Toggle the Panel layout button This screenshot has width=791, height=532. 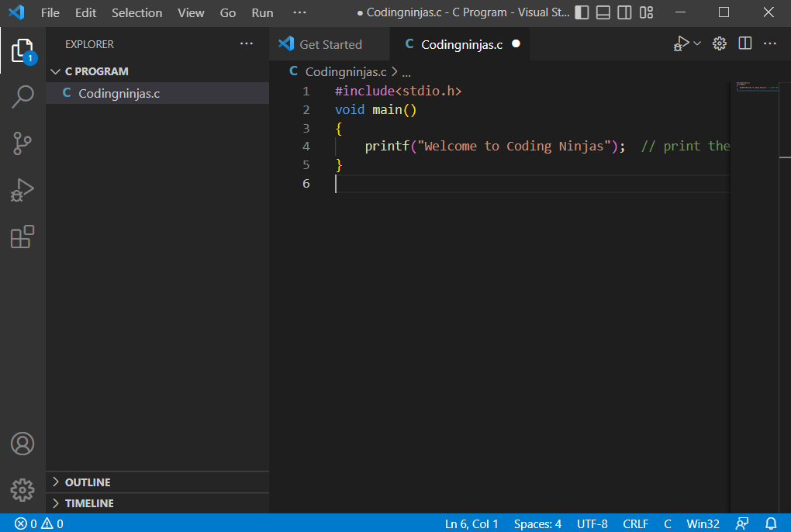pyautogui.click(x=603, y=12)
